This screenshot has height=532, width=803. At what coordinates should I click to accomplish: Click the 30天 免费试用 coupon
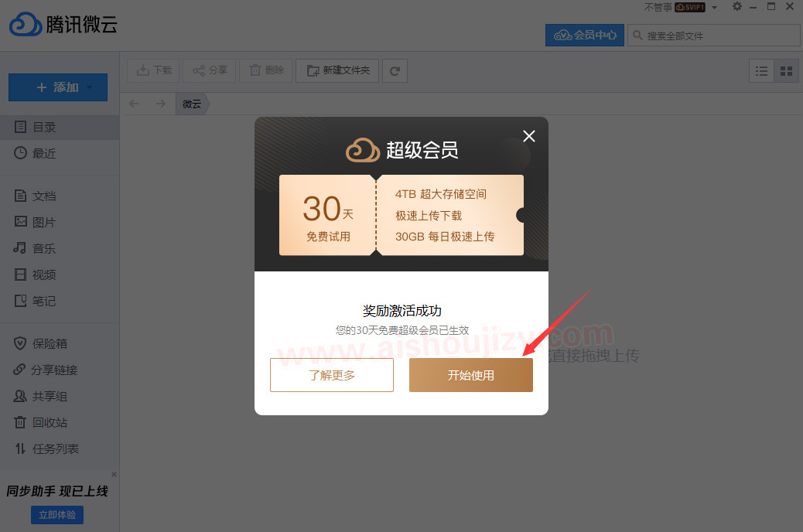[x=328, y=215]
